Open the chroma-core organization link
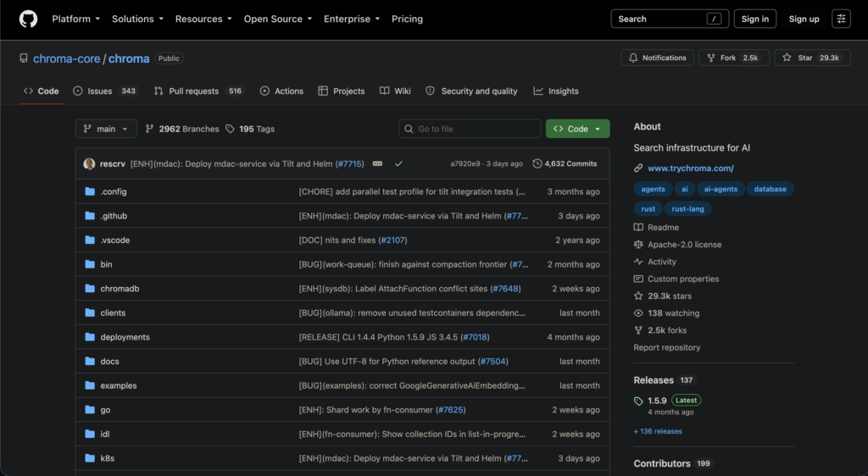Image resolution: width=868 pixels, height=476 pixels. coord(66,58)
